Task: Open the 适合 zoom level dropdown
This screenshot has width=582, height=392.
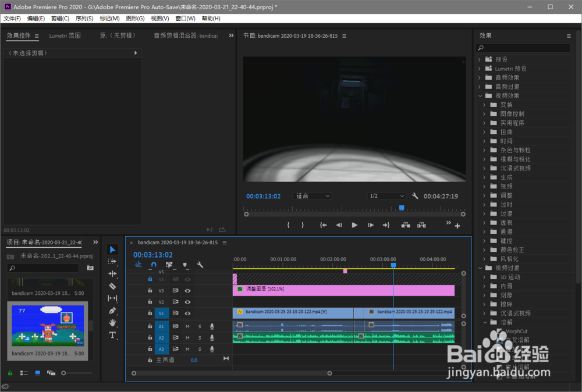Action: tap(313, 196)
